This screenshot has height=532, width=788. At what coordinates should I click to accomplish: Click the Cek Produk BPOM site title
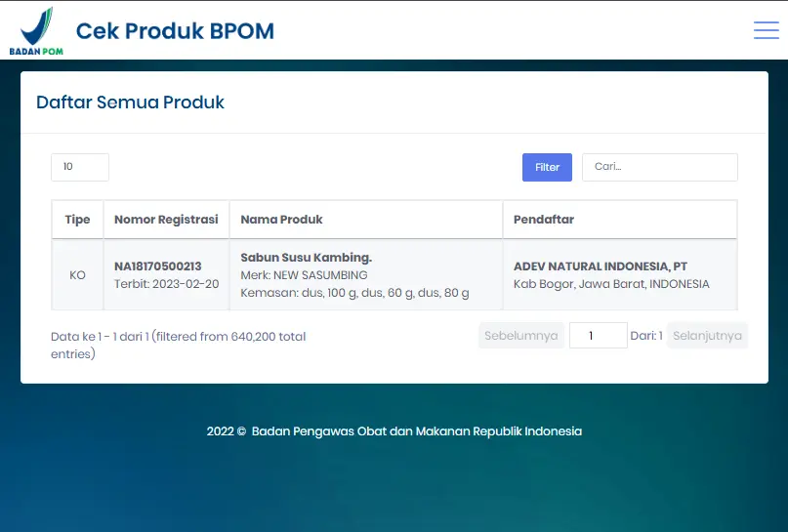click(175, 31)
